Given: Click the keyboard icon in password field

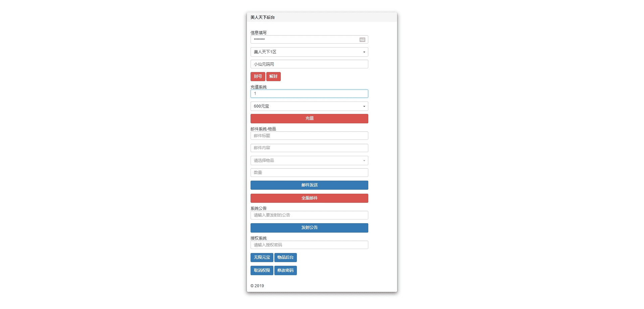Looking at the screenshot, I should [x=362, y=40].
